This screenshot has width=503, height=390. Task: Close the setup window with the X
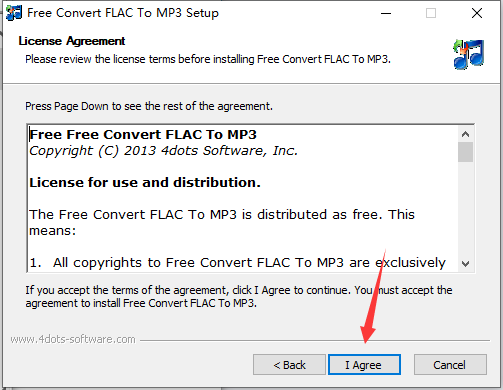(x=477, y=13)
